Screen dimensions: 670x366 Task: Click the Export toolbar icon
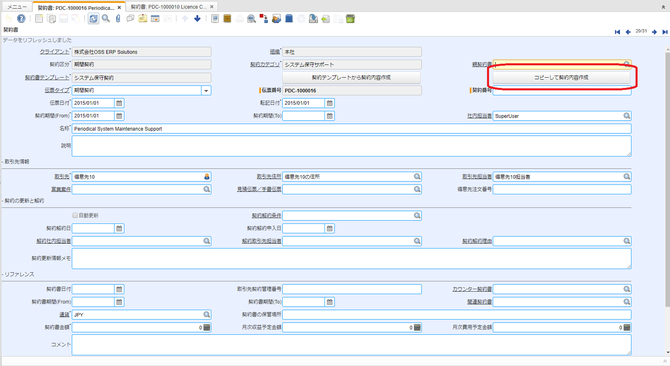pos(313,18)
